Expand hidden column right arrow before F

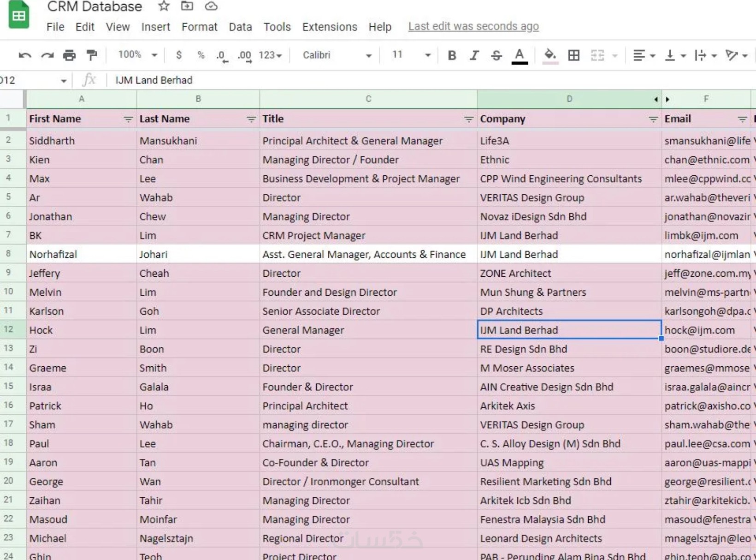point(667,99)
